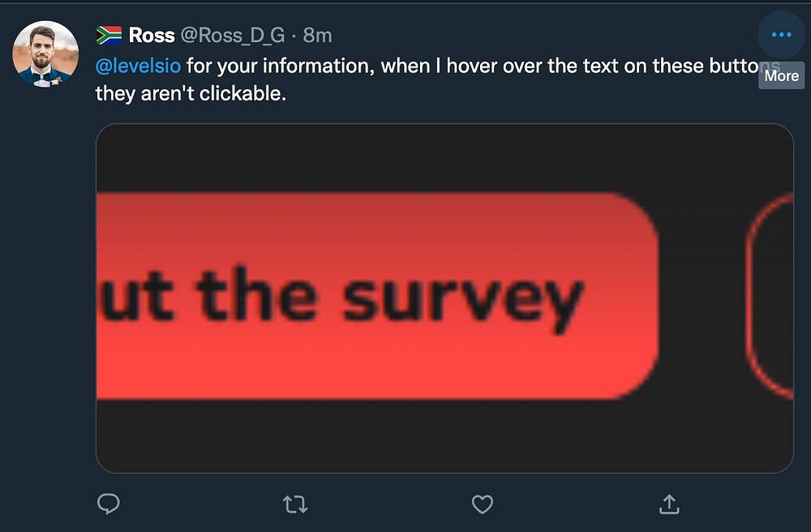Click the word 'survey' in the image
811x532 pixels.
462,298
